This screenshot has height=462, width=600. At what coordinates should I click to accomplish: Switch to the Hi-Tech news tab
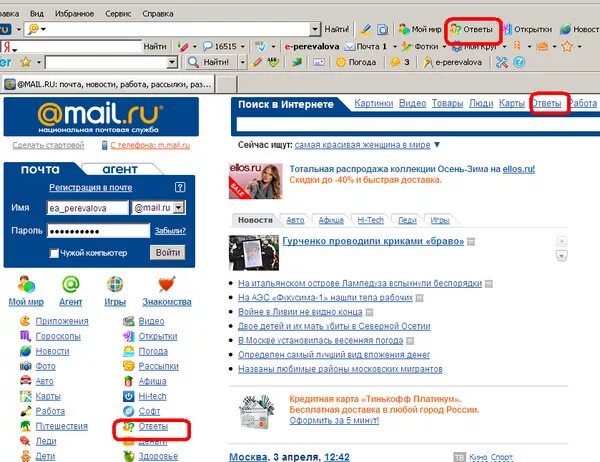click(370, 220)
